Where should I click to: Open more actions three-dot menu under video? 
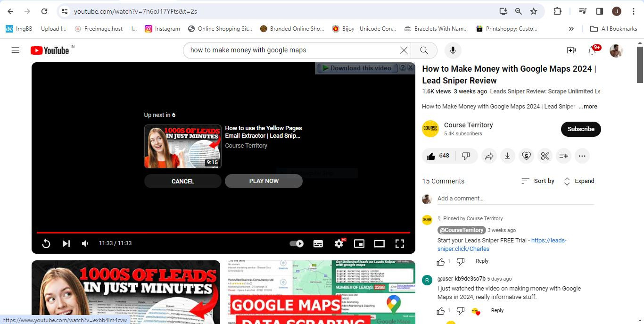[582, 156]
